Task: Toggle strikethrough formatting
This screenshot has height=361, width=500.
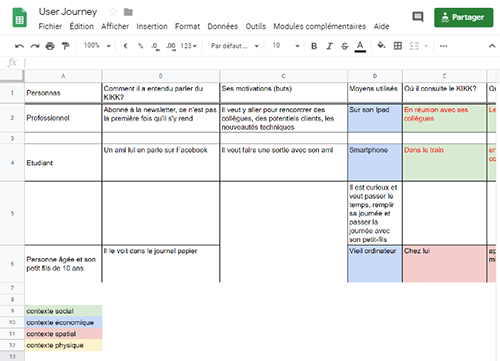Action: pos(345,46)
